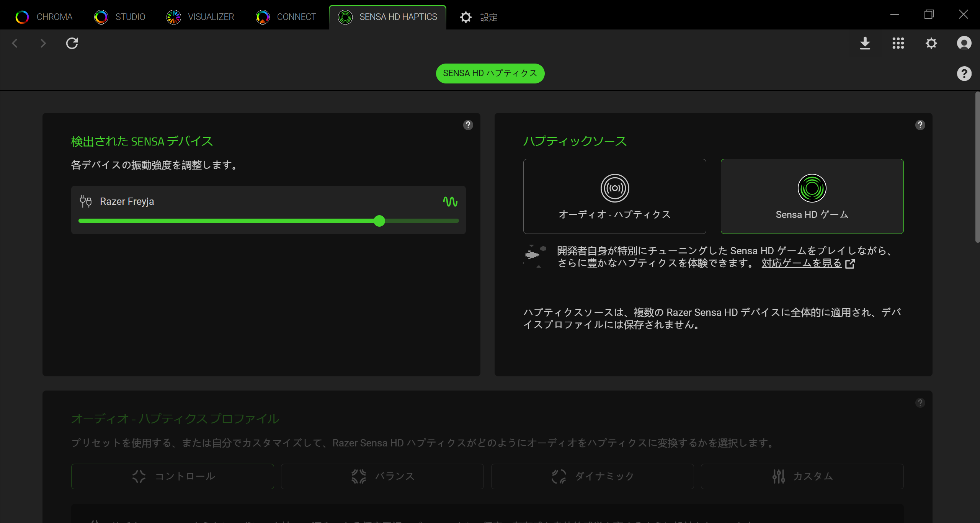Viewport: 980px width, 523px height.
Task: Open the CHROMA tab
Action: point(44,17)
